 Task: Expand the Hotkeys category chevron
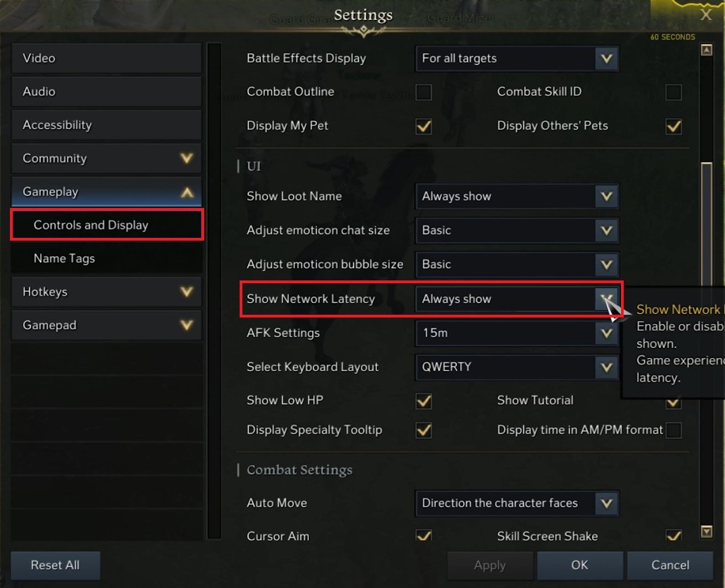187,292
